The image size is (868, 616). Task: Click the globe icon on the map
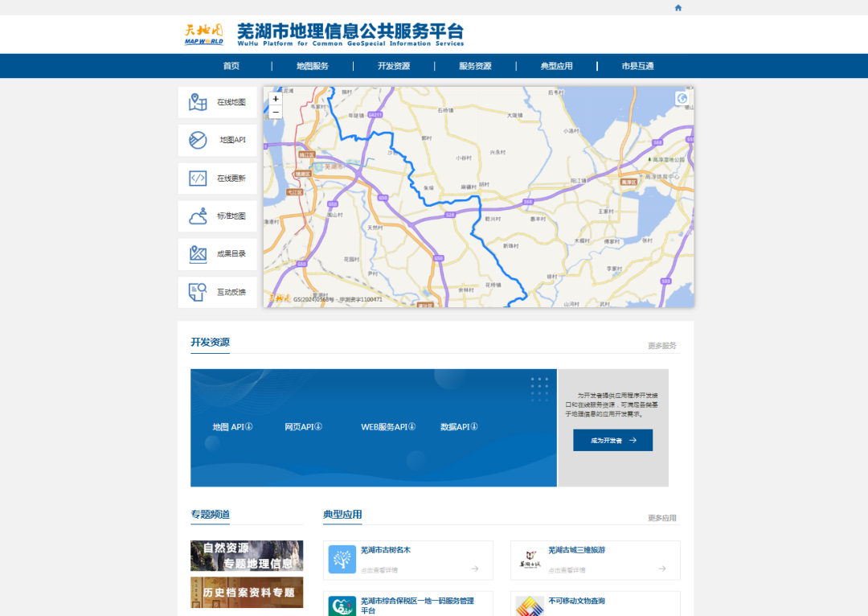682,98
